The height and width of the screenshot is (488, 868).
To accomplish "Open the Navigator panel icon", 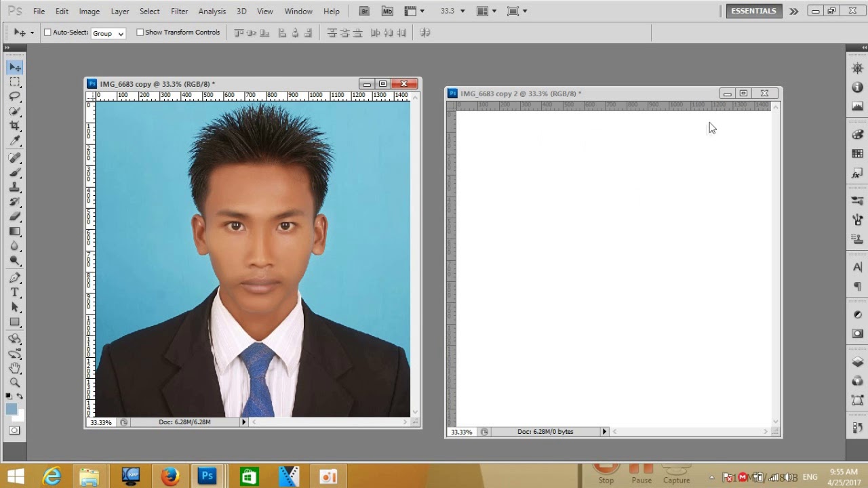I will click(858, 68).
